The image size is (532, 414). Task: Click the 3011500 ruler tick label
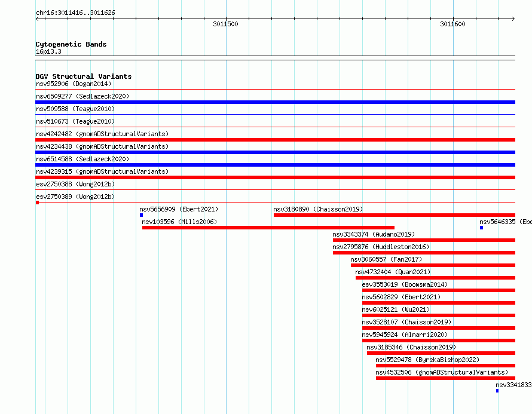point(225,24)
